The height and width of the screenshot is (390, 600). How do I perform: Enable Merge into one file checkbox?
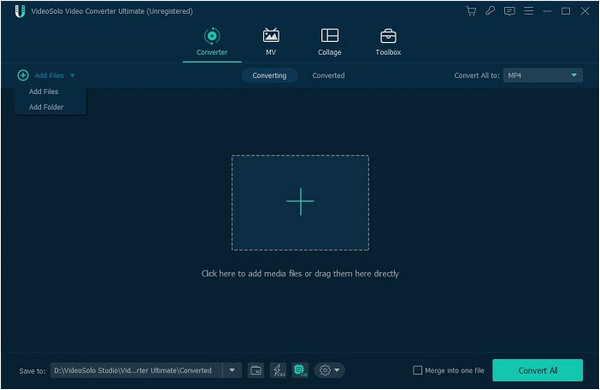coord(417,370)
